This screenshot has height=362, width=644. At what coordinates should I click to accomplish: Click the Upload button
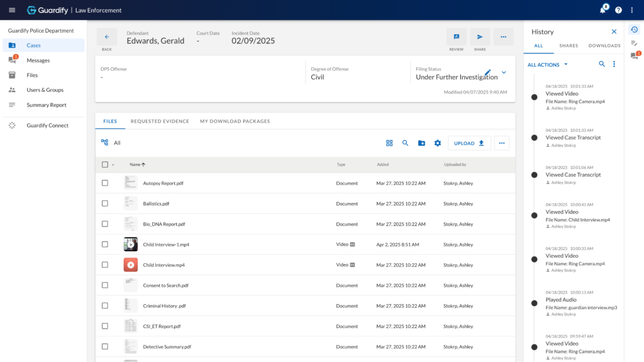(469, 143)
